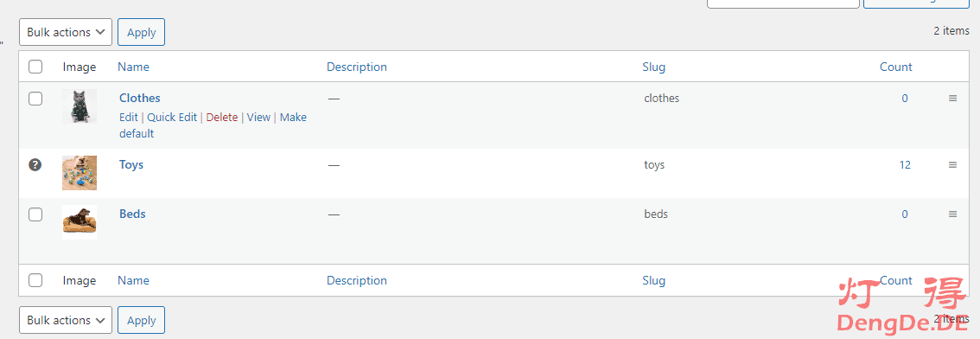Click the drag handle for Toys row
This screenshot has width=980, height=339.
point(952,165)
